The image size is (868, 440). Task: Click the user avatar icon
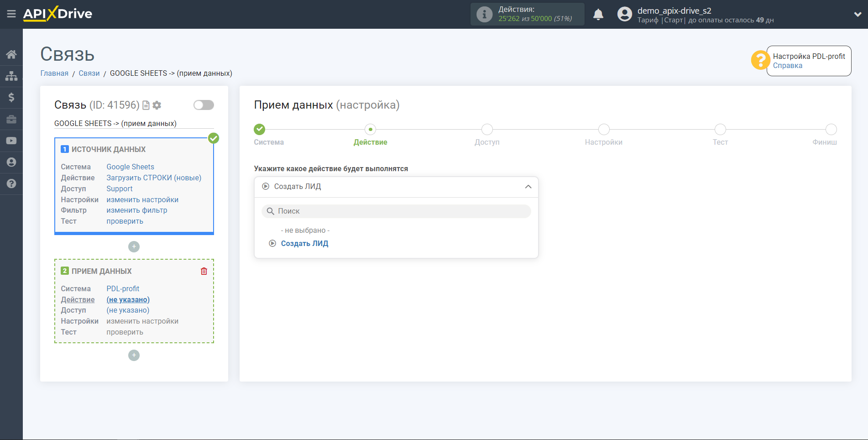[x=624, y=14]
